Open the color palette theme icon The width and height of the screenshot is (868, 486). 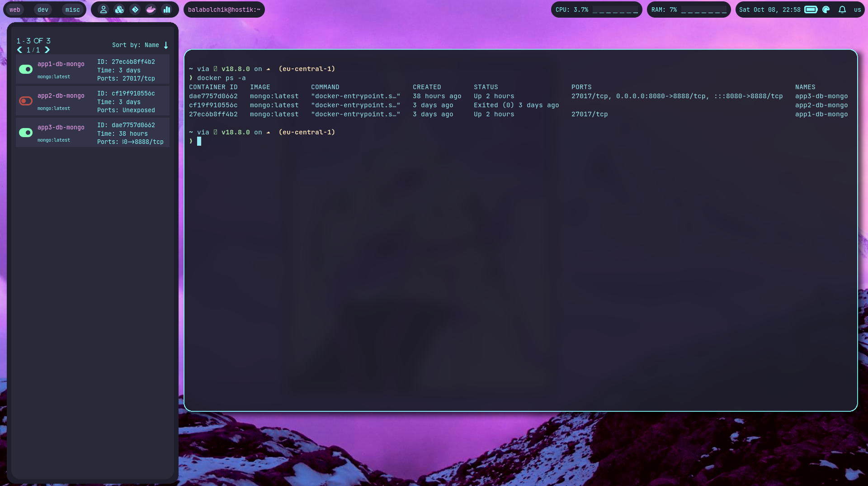826,10
